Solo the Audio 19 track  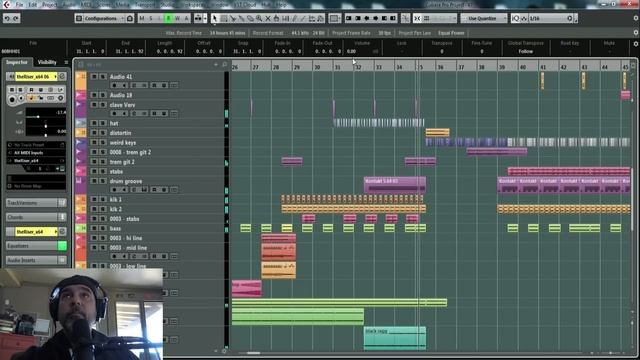[103, 95]
